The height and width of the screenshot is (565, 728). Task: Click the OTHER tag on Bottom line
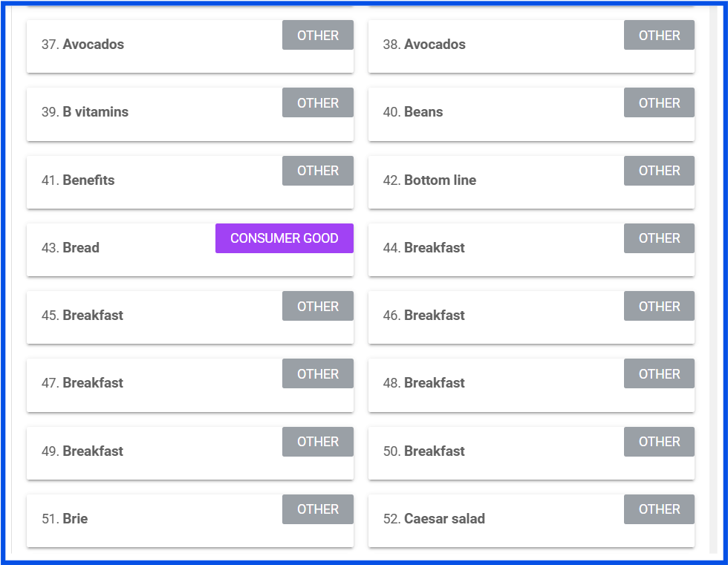[658, 170]
